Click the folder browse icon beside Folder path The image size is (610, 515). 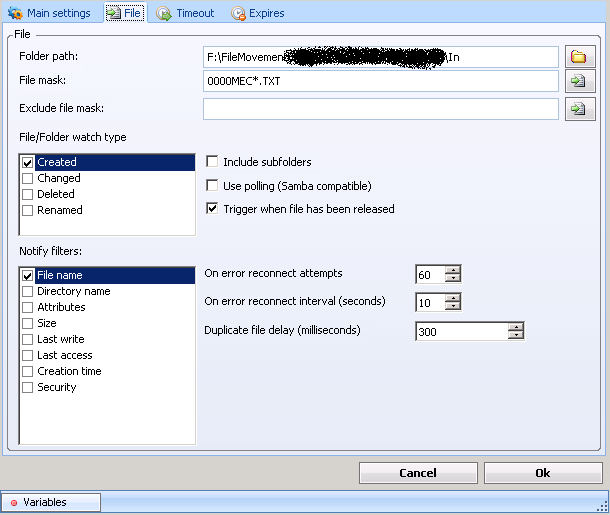577,57
